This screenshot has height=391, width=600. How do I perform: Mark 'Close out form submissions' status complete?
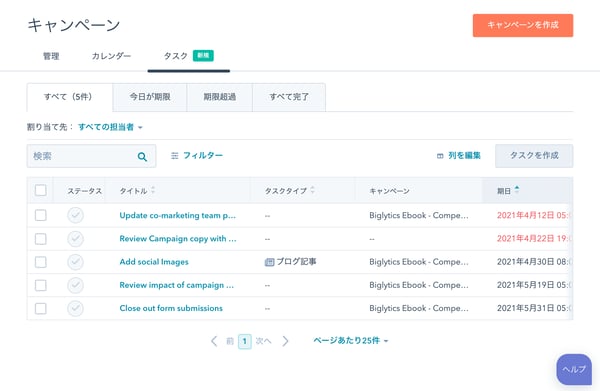75,308
